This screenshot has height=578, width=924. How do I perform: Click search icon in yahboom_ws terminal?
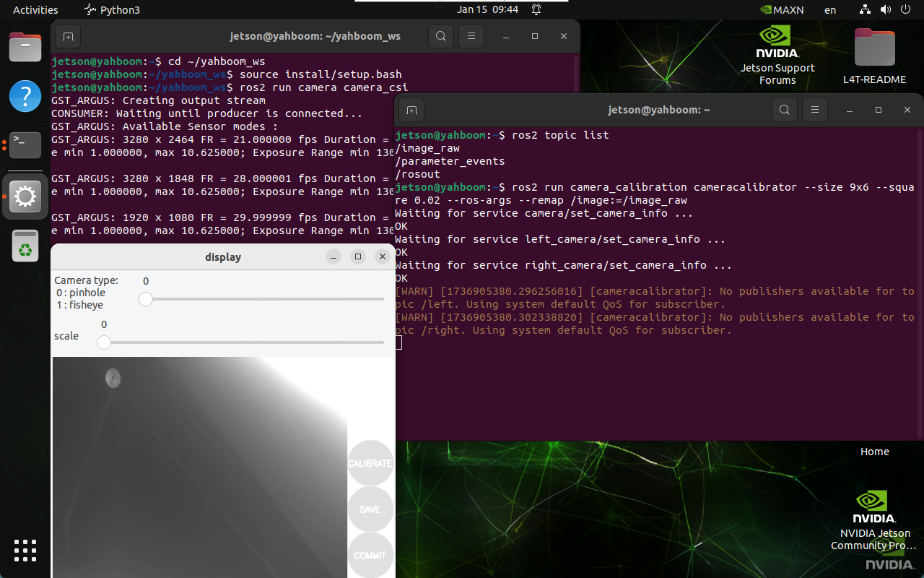click(x=440, y=36)
